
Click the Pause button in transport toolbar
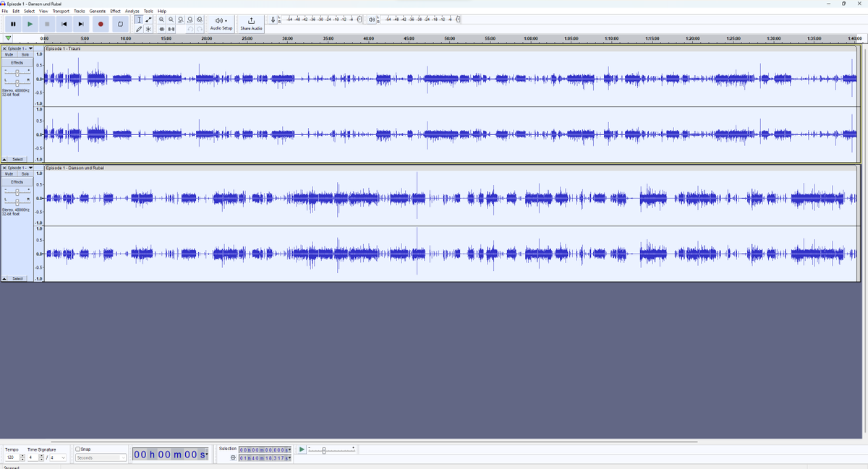coord(13,24)
